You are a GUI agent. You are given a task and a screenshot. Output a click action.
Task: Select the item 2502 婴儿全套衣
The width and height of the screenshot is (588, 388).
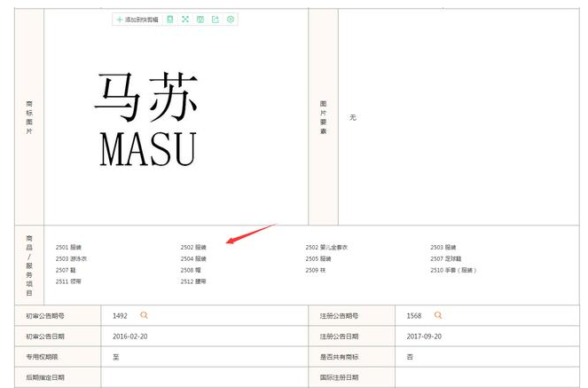[x=326, y=248]
